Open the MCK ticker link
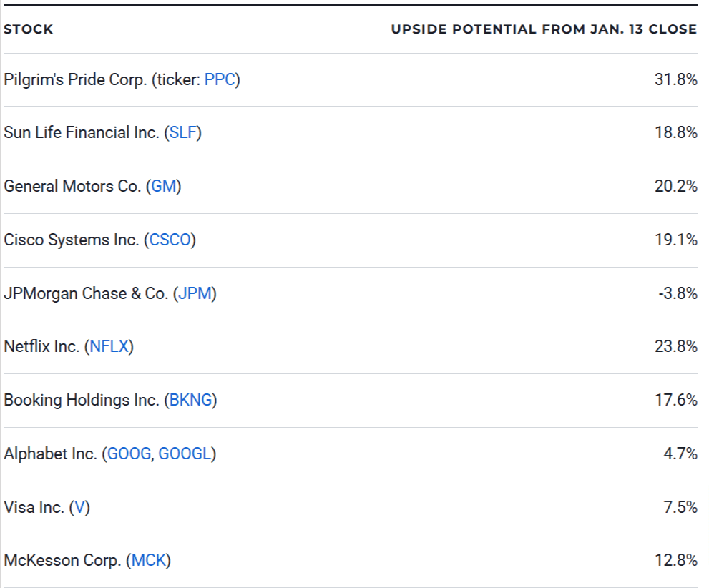Viewport: 709px width, 588px height. [148, 561]
